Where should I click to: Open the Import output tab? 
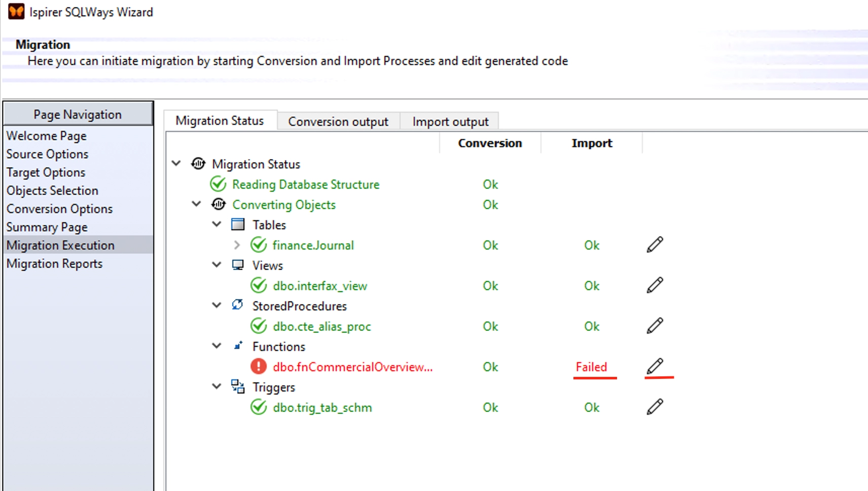pos(450,122)
